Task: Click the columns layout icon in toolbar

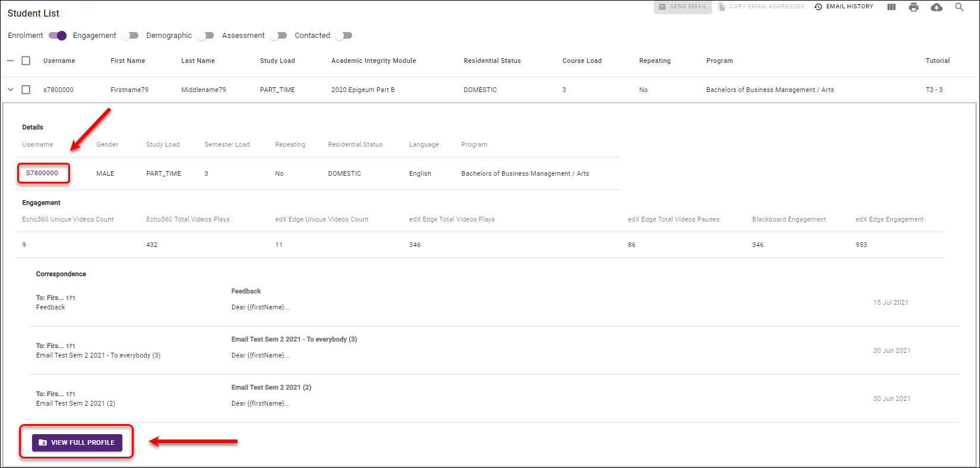Action: click(891, 7)
